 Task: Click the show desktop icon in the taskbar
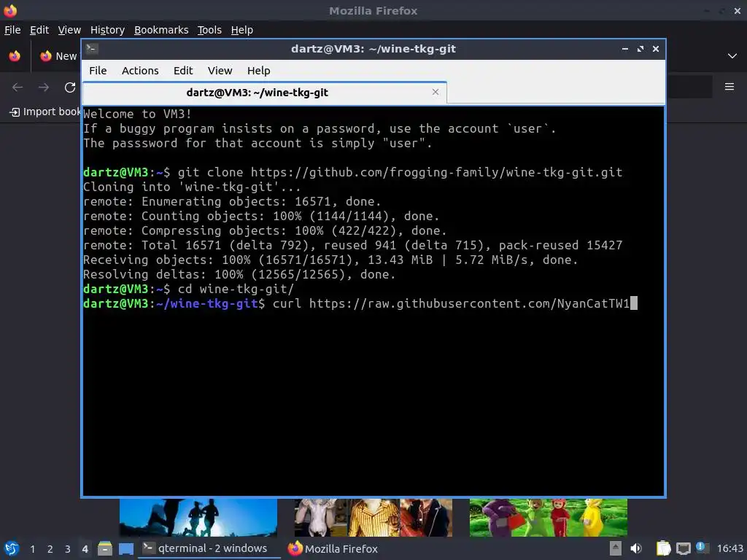coord(126,549)
